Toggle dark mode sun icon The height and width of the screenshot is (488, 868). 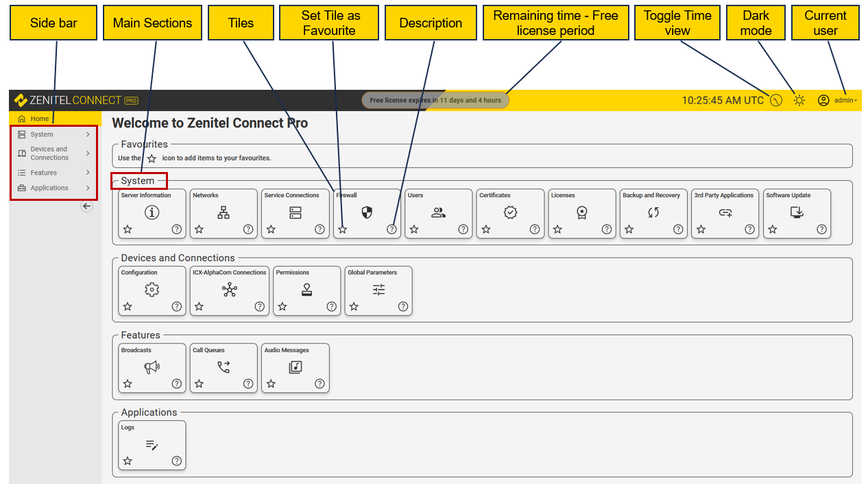799,100
